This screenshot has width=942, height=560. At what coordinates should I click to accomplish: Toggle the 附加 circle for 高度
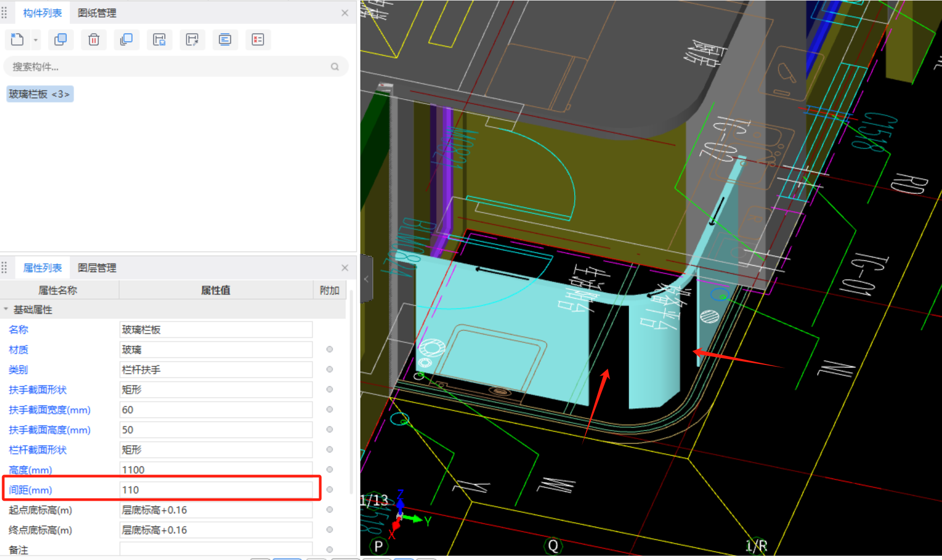(329, 470)
